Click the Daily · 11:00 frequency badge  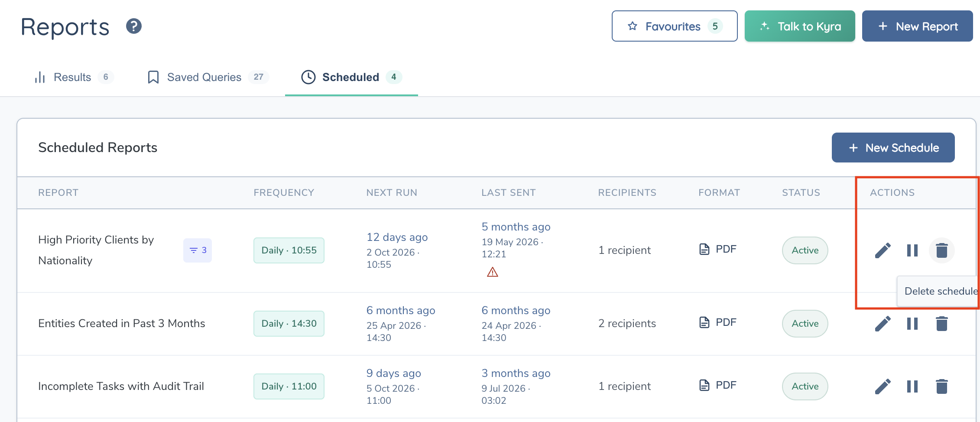tap(289, 386)
